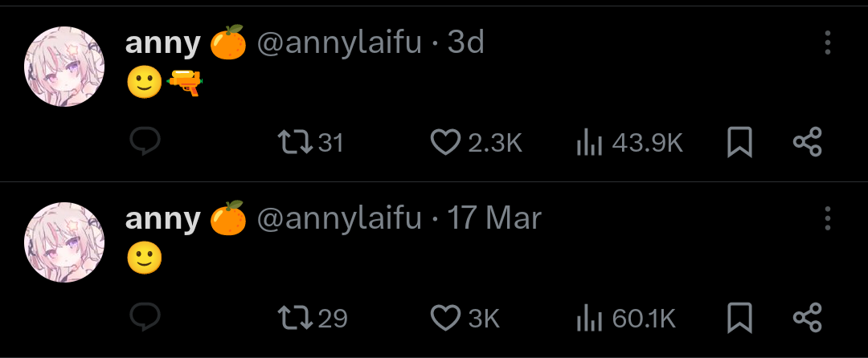Screen dimensions: 868x358
Task: Open @annylaifu handle on first tweet
Action: [x=339, y=43]
